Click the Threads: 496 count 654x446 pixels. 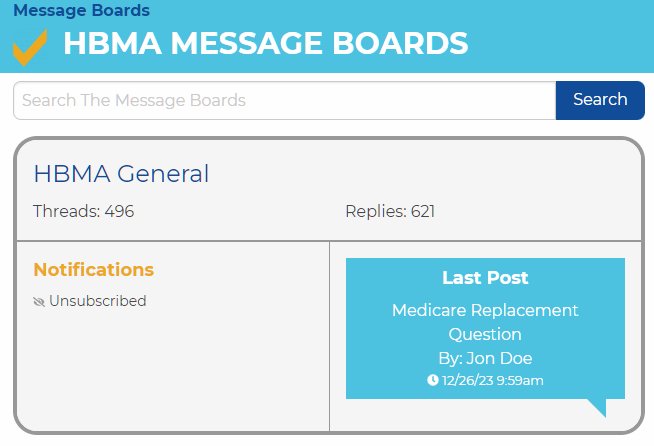(83, 211)
